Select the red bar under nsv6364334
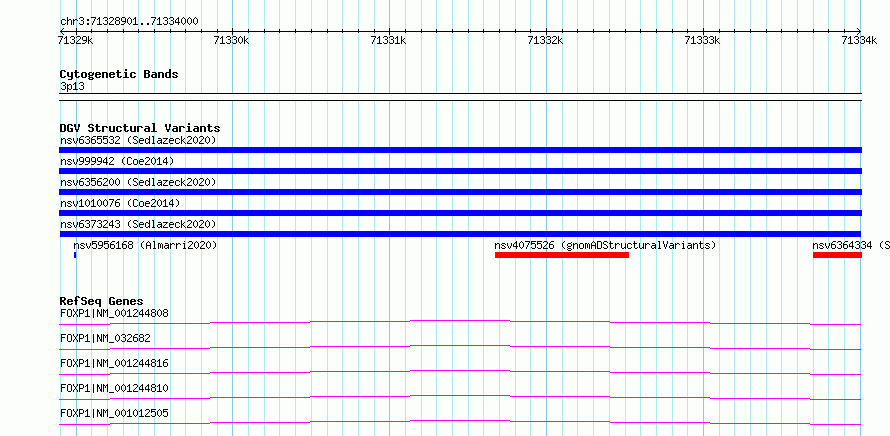Screen dimensions: 890x436 [x=837, y=255]
